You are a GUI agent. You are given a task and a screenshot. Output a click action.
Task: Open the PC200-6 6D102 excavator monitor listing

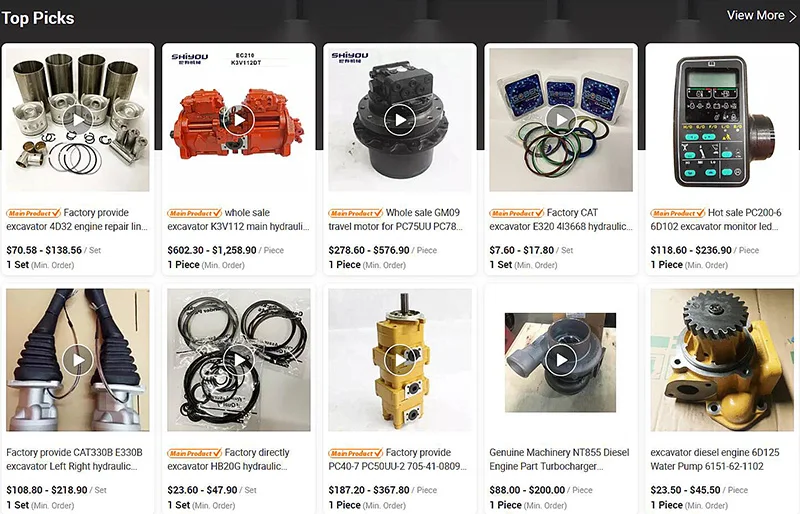[x=716, y=219]
